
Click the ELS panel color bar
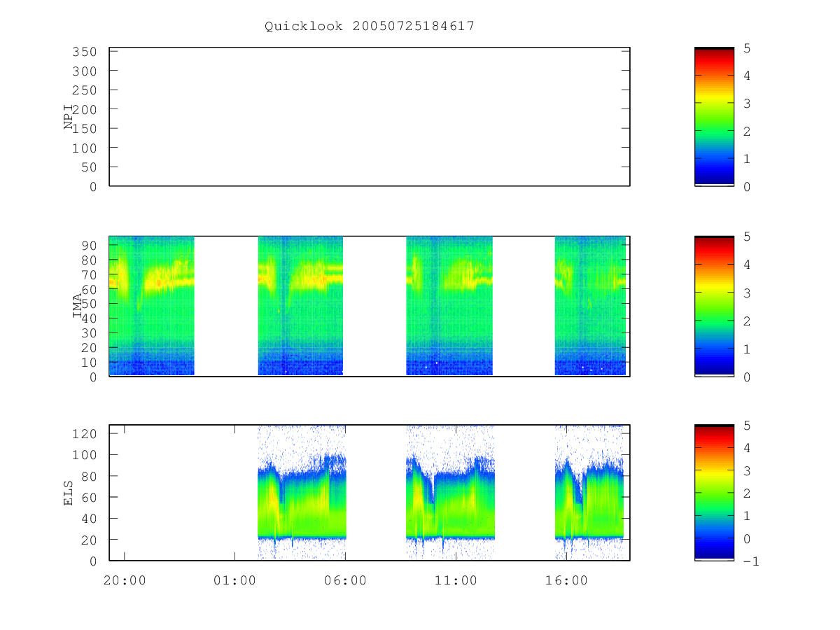714,493
